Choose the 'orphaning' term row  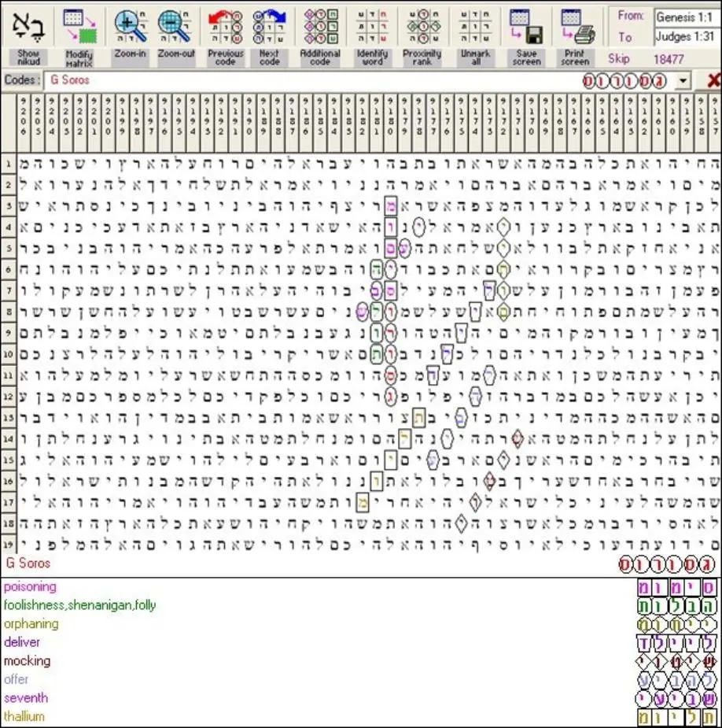[31, 624]
